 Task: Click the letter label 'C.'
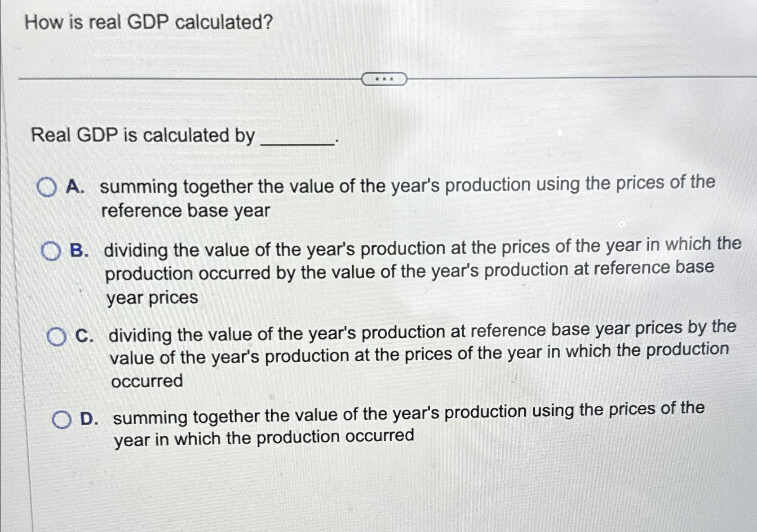click(x=84, y=335)
